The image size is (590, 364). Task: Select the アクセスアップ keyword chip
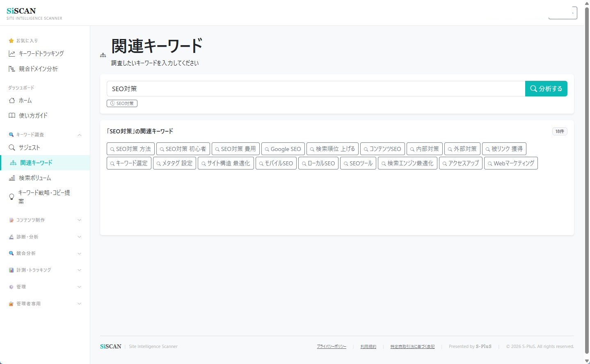tap(461, 163)
